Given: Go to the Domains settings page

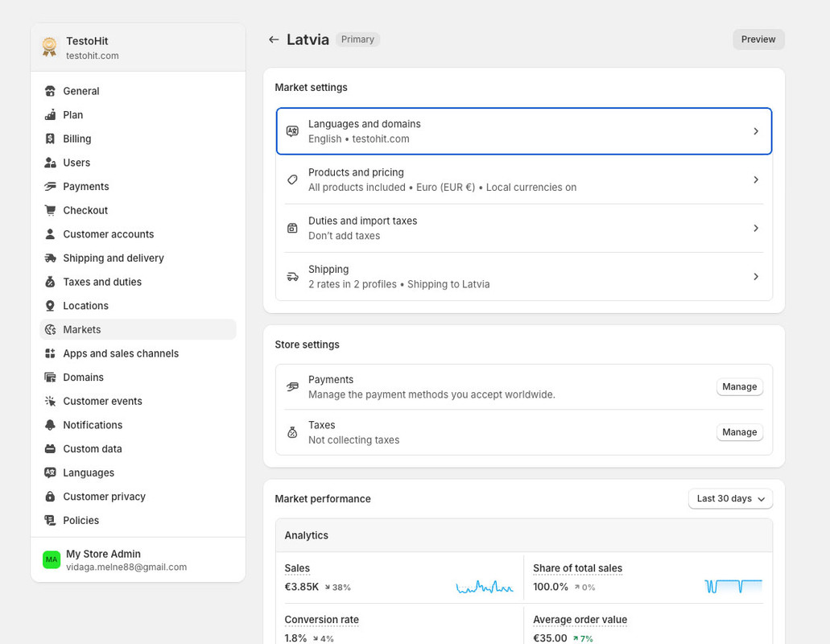Looking at the screenshot, I should tap(83, 378).
